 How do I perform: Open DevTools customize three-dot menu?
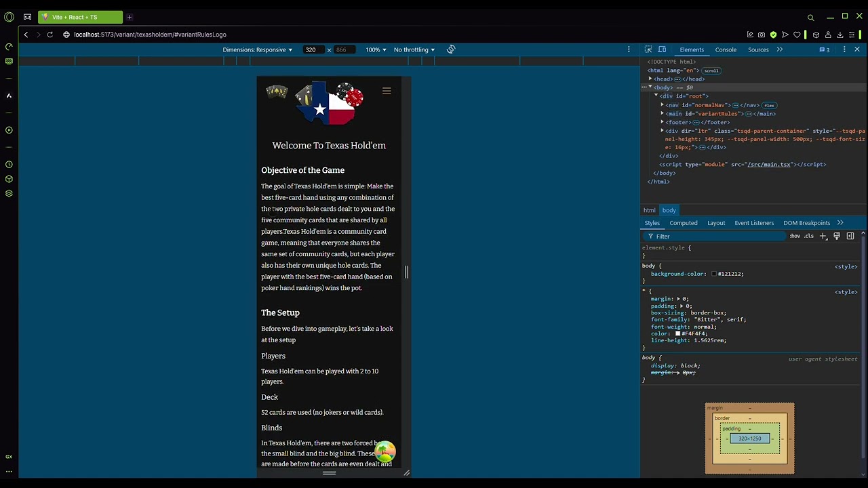coord(844,49)
